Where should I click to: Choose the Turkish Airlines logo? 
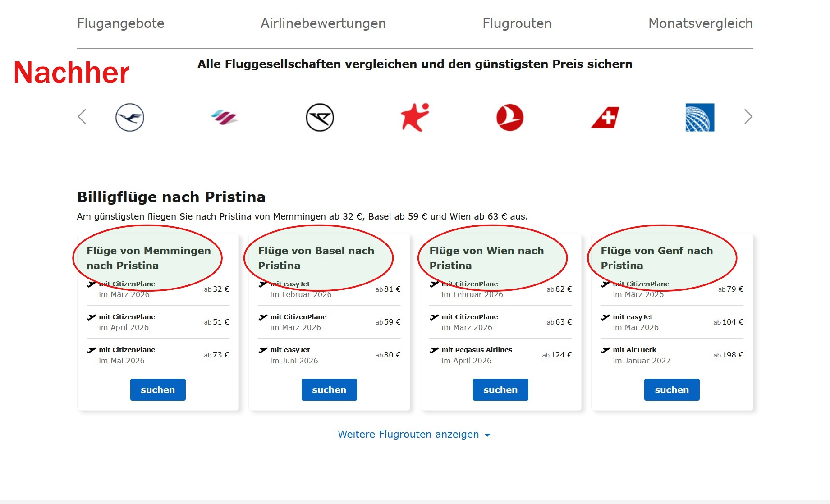click(x=510, y=118)
